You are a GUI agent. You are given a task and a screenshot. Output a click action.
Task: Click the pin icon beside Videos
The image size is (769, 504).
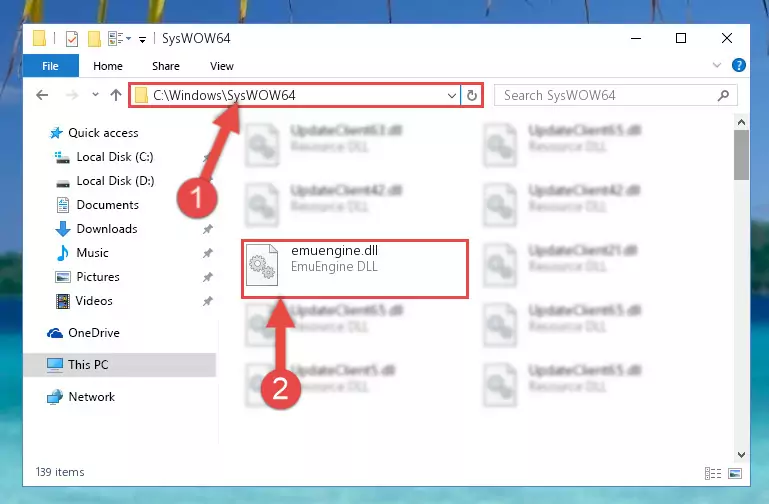[208, 301]
